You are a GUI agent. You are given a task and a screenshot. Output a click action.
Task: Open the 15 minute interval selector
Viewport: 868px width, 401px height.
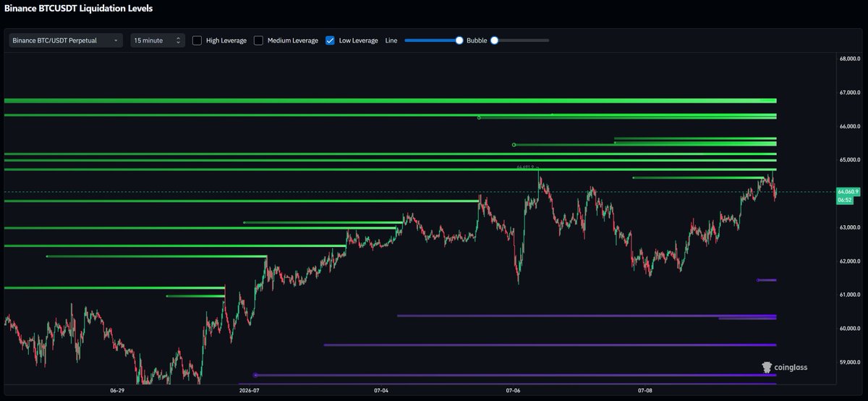pyautogui.click(x=158, y=41)
